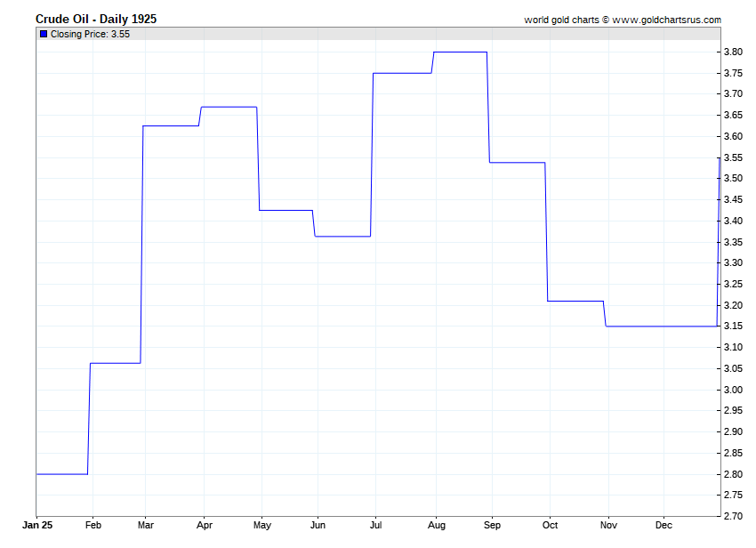Click the 3.35 y-axis value
The width and height of the screenshot is (756, 548).
click(734, 242)
